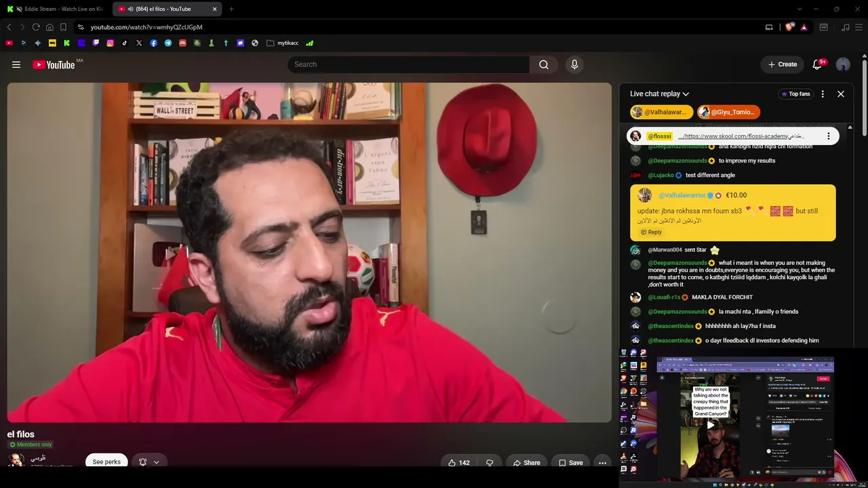868x488 pixels.
Task: Click the Create button
Action: (x=783, y=64)
